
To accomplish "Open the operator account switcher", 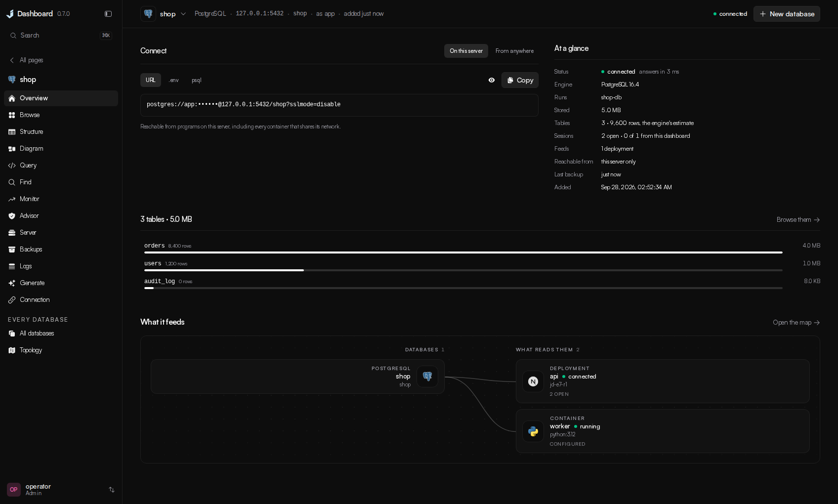I will click(61, 490).
